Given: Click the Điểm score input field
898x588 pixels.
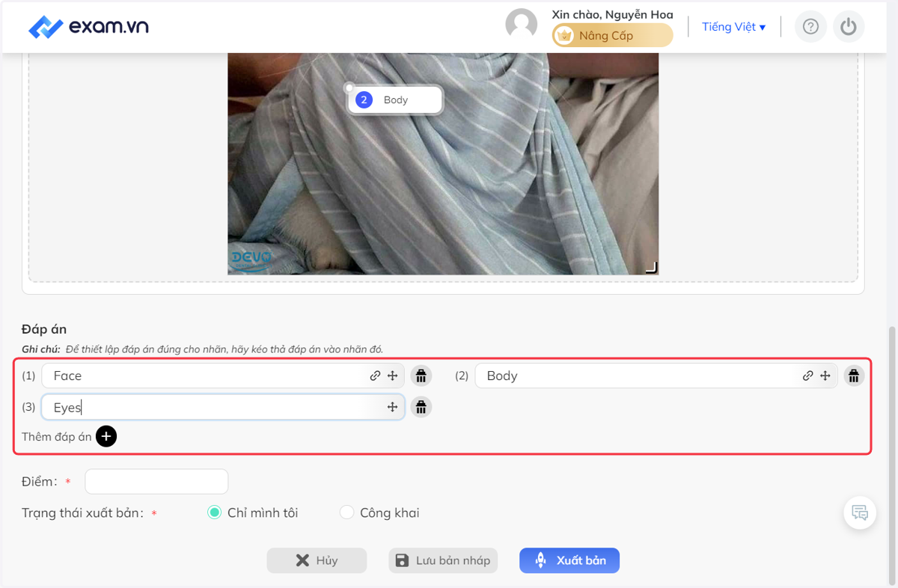Looking at the screenshot, I should [156, 482].
